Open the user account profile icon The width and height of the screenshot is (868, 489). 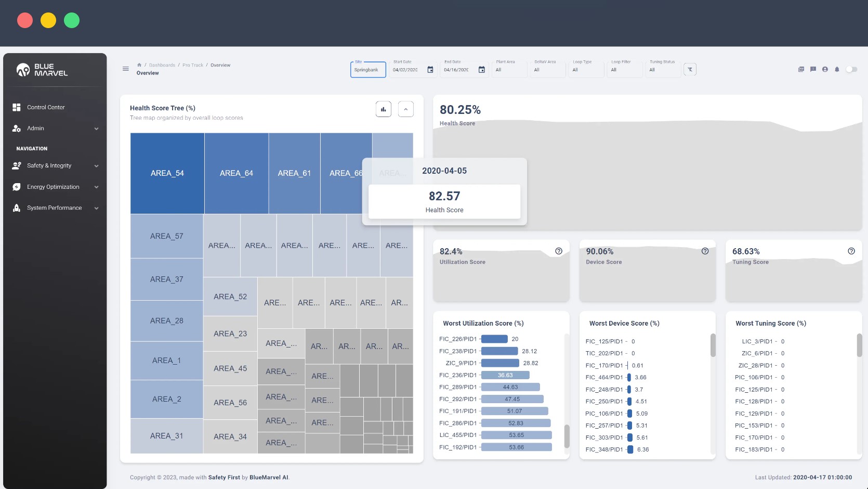coord(825,69)
